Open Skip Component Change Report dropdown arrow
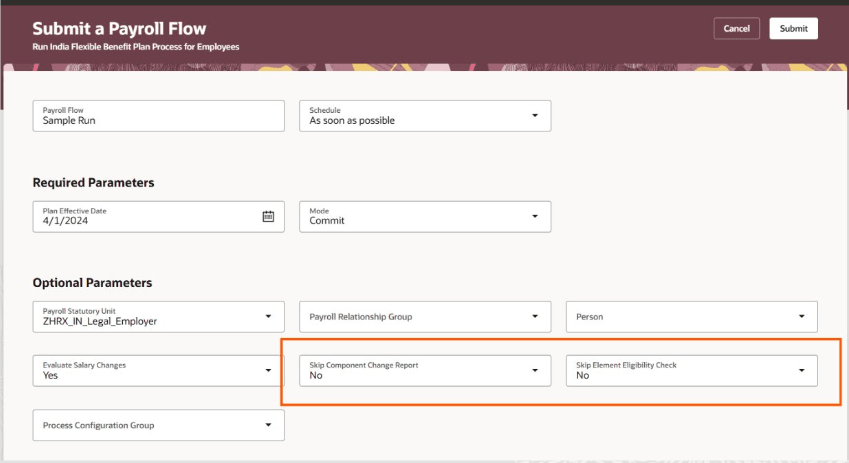The image size is (849, 463). [x=534, y=370]
